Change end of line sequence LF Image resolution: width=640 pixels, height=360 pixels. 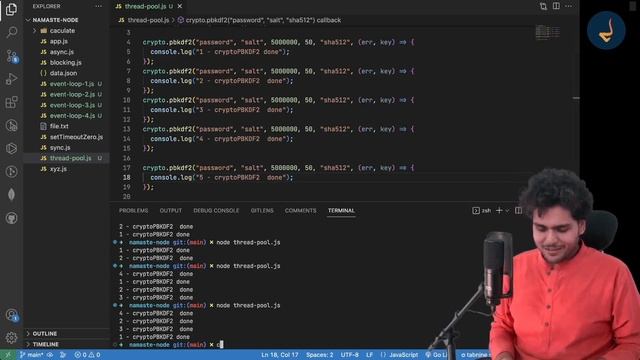(x=369, y=355)
